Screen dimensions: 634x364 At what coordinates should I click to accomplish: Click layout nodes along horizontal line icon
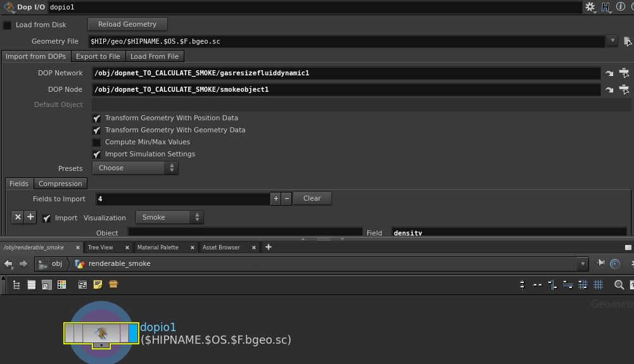(567, 285)
